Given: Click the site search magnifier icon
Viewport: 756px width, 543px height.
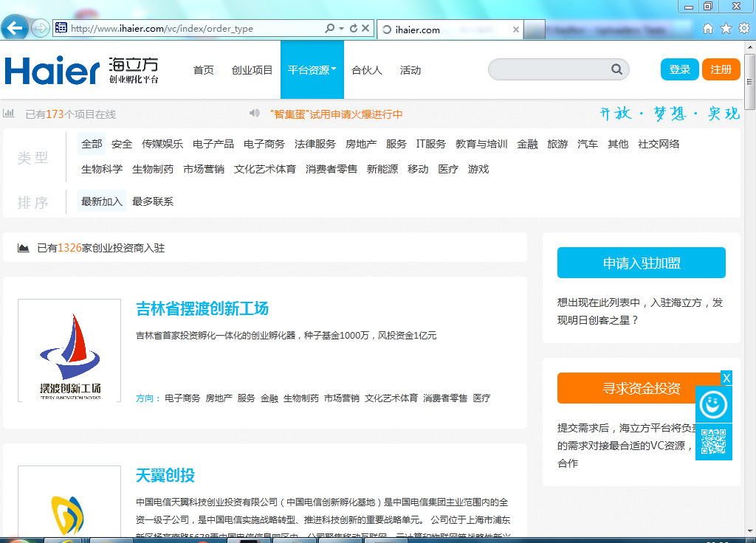Looking at the screenshot, I should tap(616, 69).
